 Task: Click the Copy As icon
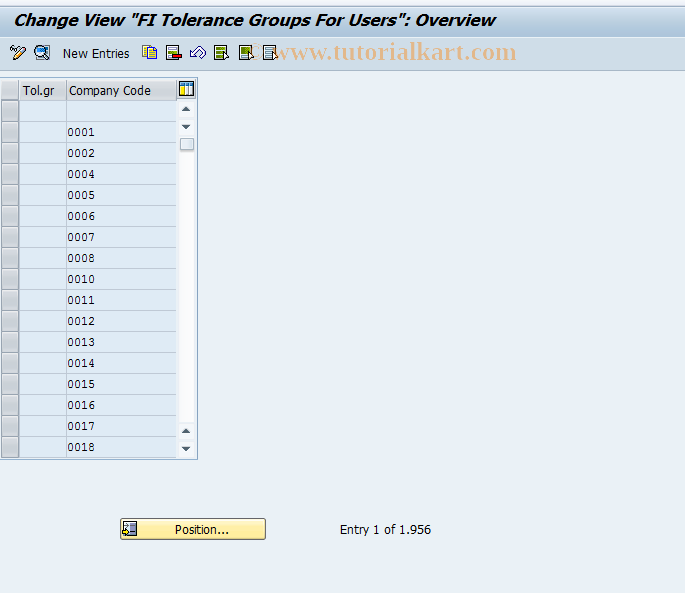point(149,53)
